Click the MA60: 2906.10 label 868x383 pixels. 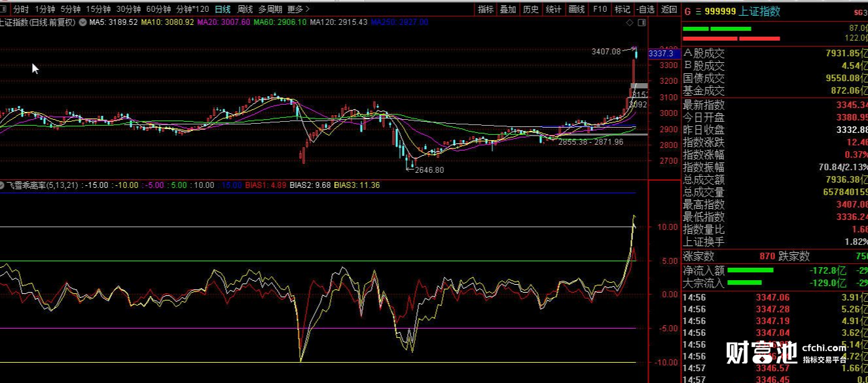[x=280, y=22]
